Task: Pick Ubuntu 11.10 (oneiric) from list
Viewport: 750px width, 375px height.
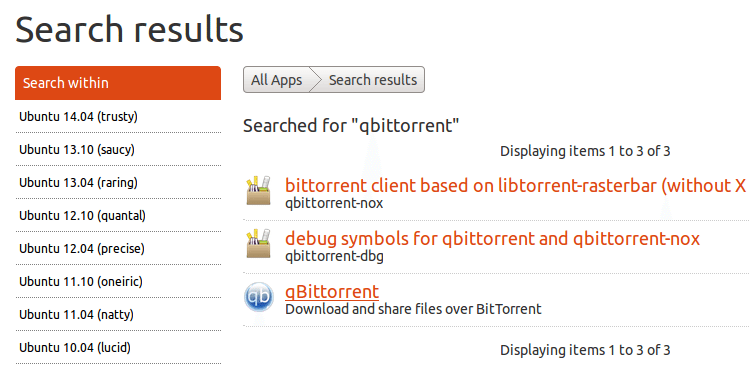Action: point(118,281)
